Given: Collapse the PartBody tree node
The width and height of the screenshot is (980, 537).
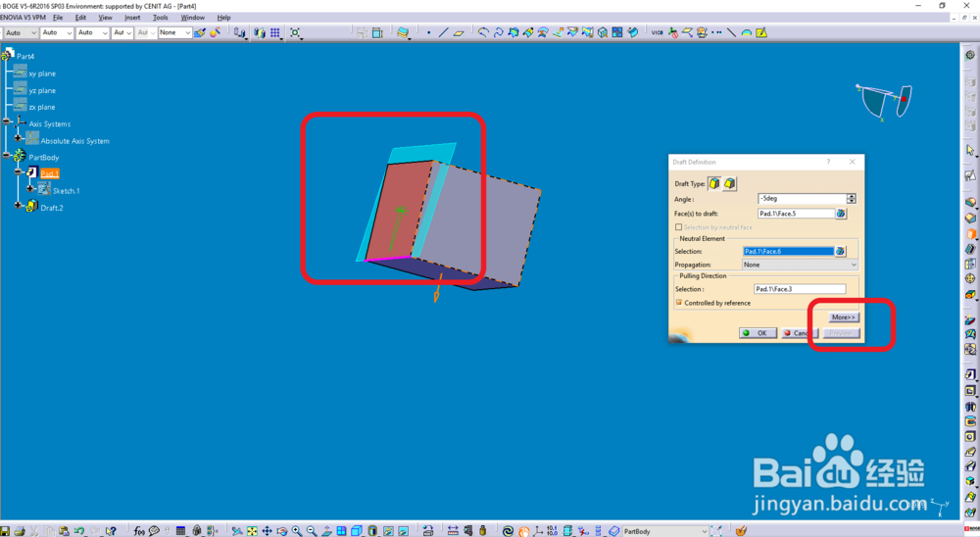Looking at the screenshot, I should click(x=7, y=155).
